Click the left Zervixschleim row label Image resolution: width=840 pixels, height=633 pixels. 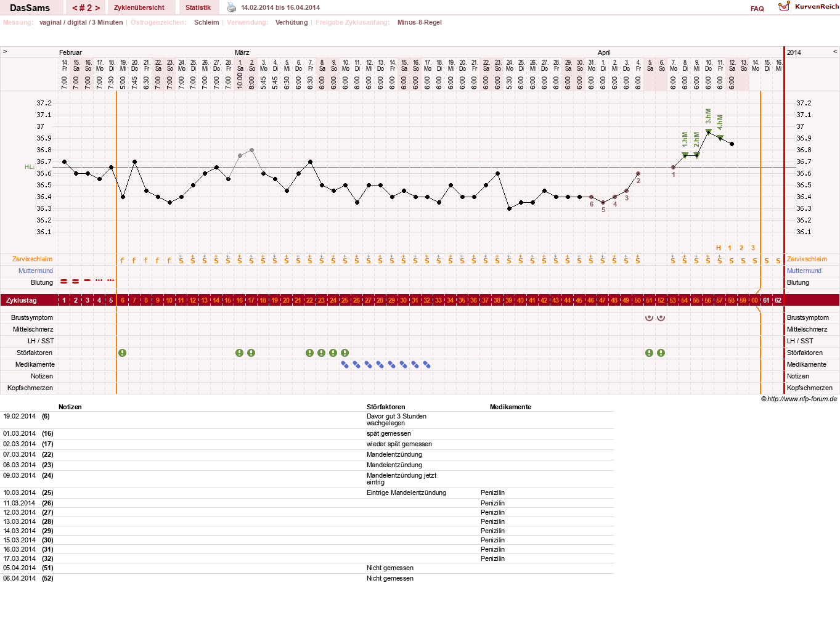[32, 259]
